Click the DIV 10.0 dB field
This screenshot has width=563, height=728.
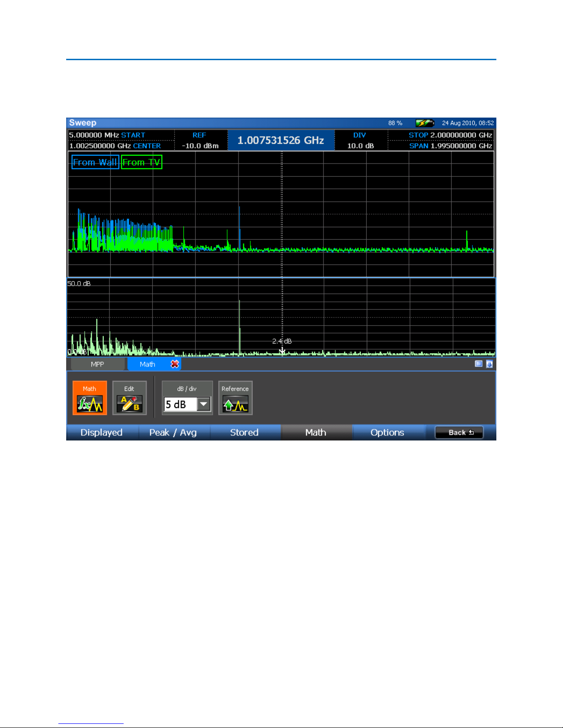(x=360, y=140)
